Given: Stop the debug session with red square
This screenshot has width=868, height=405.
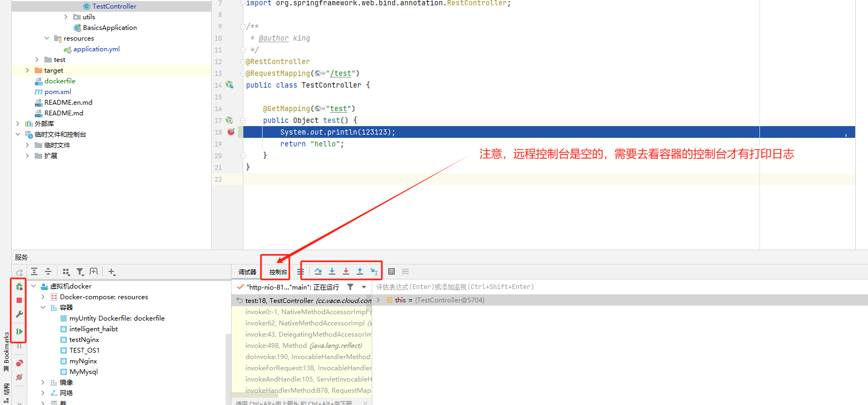Looking at the screenshot, I should [x=19, y=300].
